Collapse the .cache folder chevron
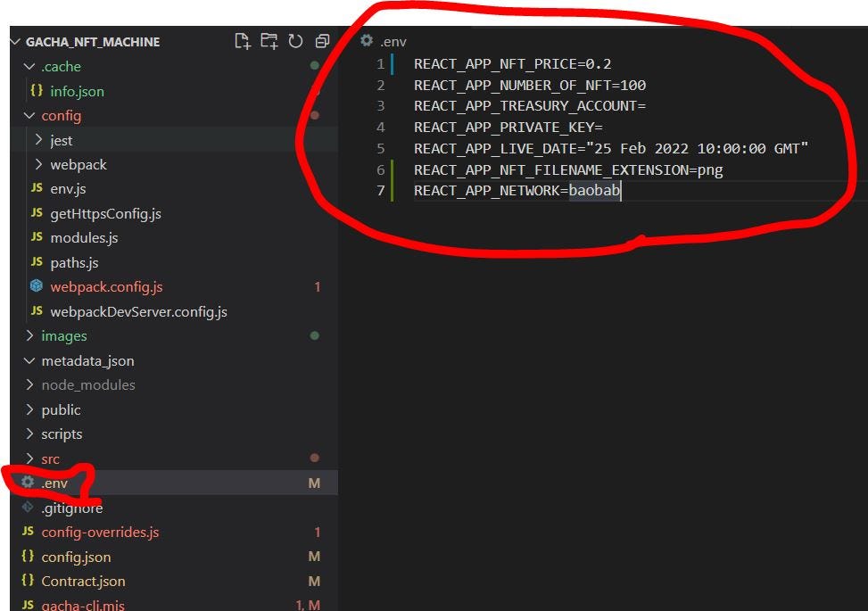This screenshot has height=611, width=868. [x=29, y=66]
